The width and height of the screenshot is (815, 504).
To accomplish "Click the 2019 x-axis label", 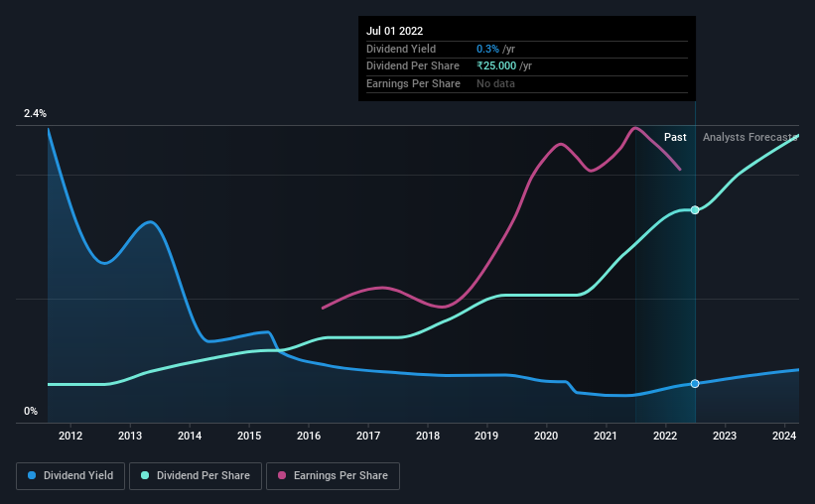I will [486, 436].
